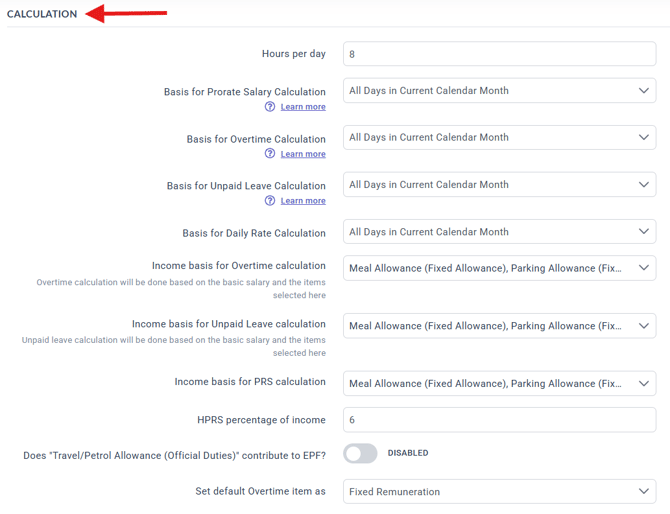Expand Basis for Prorate Salary Calculation dropdown
The width and height of the screenshot is (670, 514).
point(499,91)
